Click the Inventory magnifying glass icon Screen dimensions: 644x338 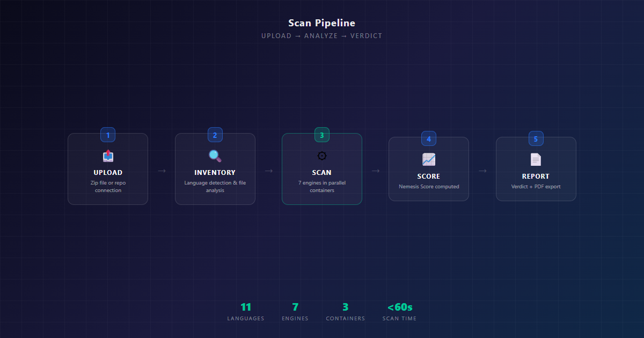pos(215,156)
